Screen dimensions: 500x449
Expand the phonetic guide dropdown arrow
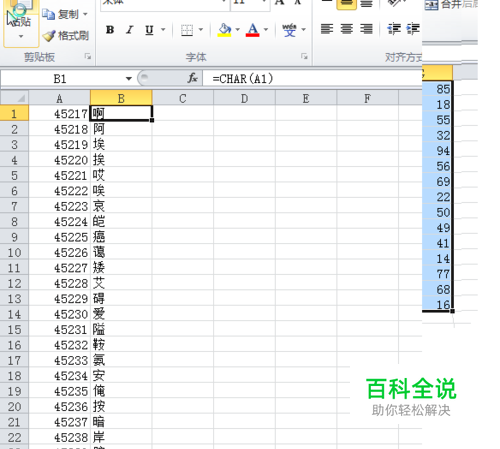click(303, 30)
